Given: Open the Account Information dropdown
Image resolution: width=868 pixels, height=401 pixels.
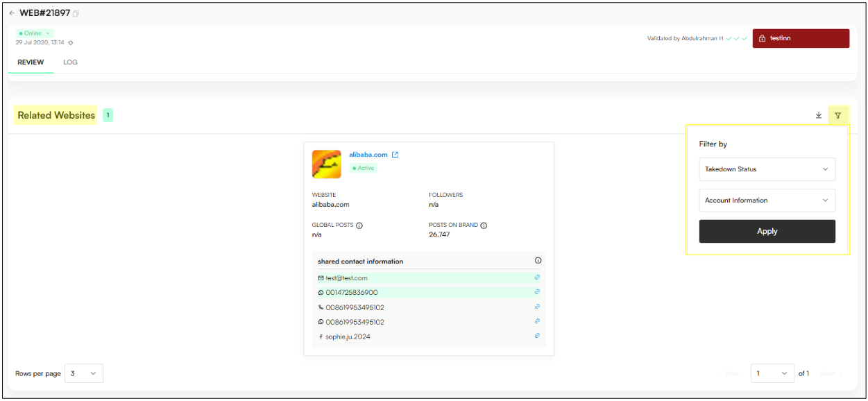Looking at the screenshot, I should (x=767, y=200).
